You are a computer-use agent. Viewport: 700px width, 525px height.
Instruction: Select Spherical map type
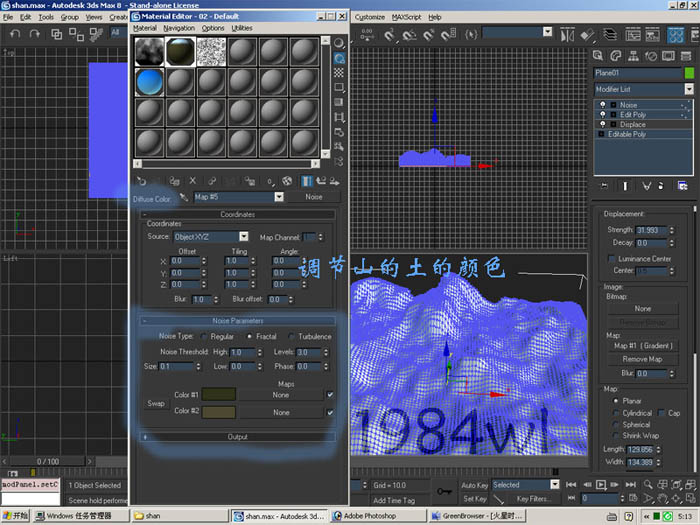click(616, 425)
